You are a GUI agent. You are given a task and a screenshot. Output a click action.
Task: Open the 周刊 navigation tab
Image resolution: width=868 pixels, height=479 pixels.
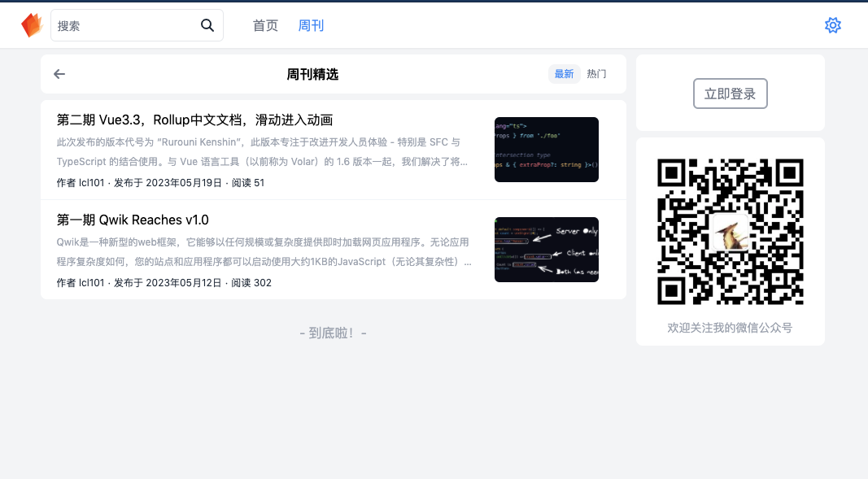click(311, 25)
